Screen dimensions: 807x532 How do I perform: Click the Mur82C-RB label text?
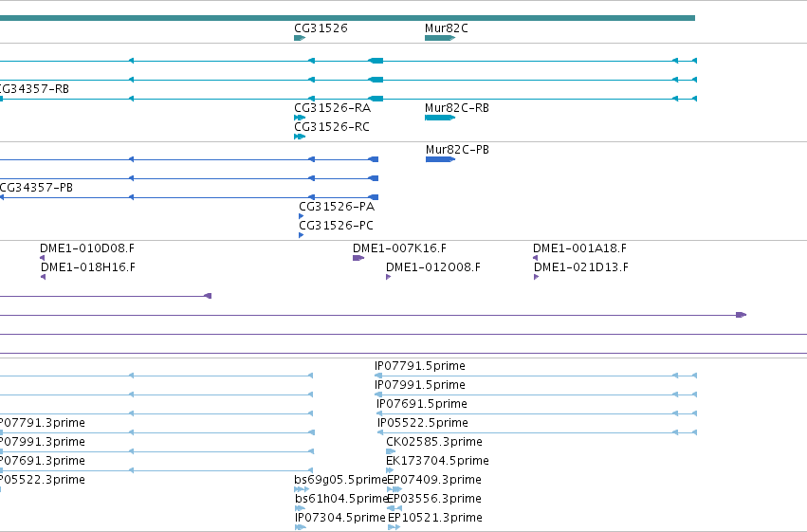click(x=457, y=108)
